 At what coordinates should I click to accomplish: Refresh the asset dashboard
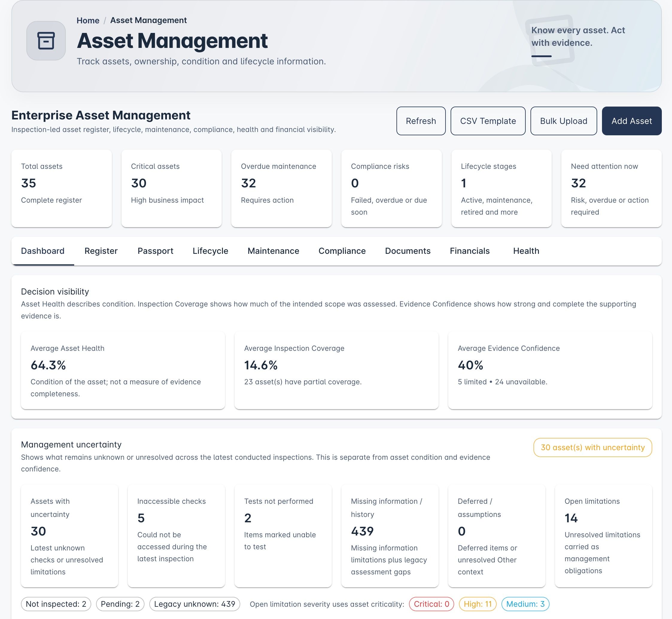tap(421, 121)
